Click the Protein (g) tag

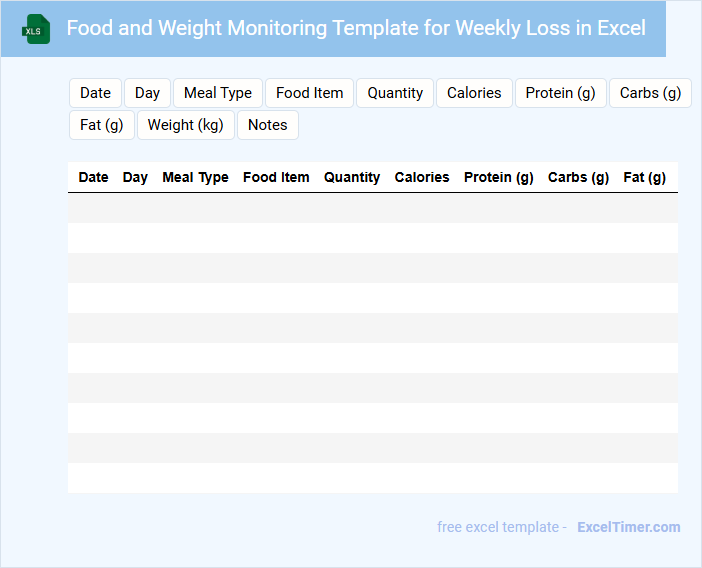pos(560,93)
